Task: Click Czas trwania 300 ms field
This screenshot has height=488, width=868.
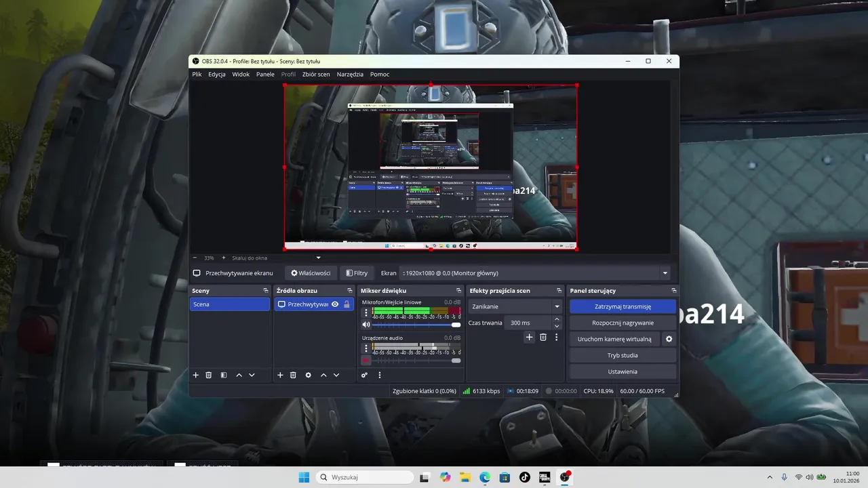Action: (529, 323)
